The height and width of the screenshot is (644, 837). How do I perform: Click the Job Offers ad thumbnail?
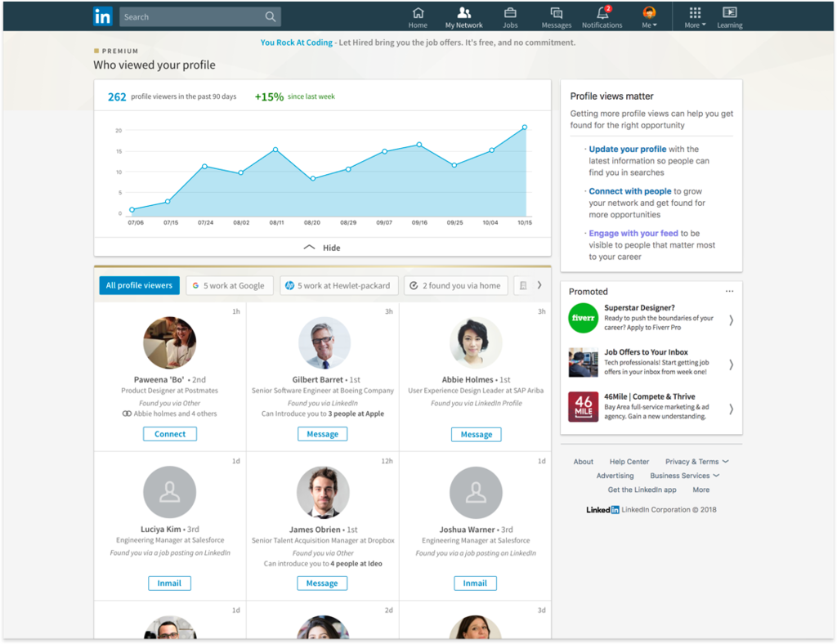[583, 363]
